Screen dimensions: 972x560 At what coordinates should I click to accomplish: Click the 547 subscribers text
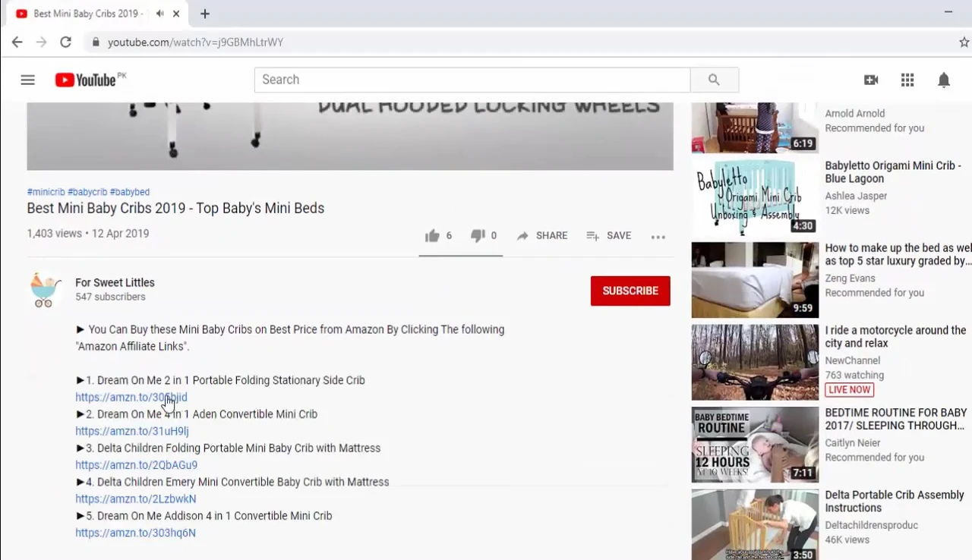(110, 297)
